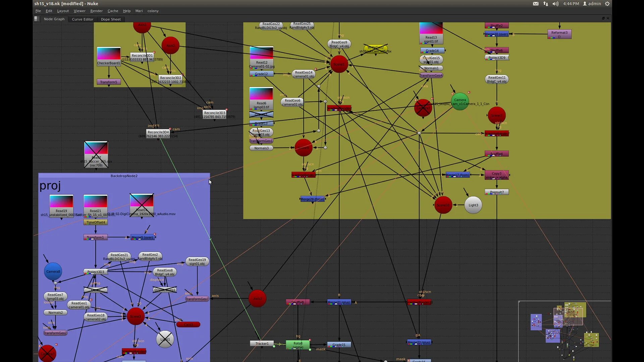The width and height of the screenshot is (644, 362).
Task: Float the Node Graph pane
Action: click(603, 18)
